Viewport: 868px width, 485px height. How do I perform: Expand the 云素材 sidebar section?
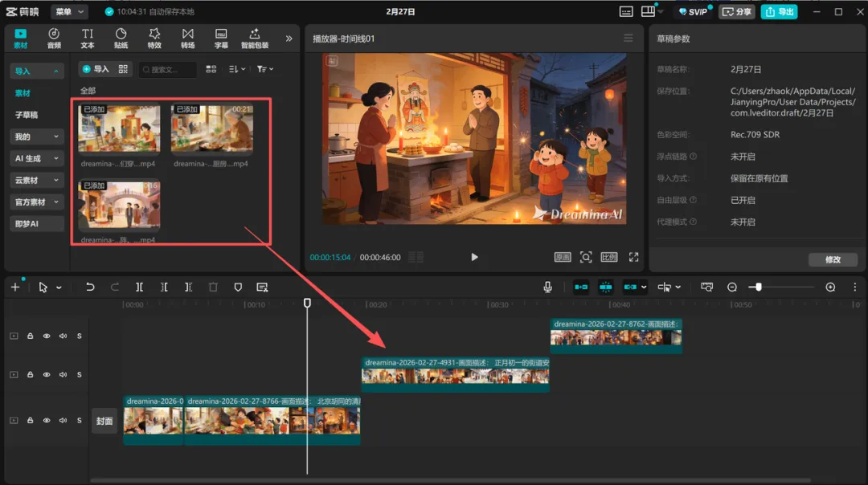pos(36,180)
